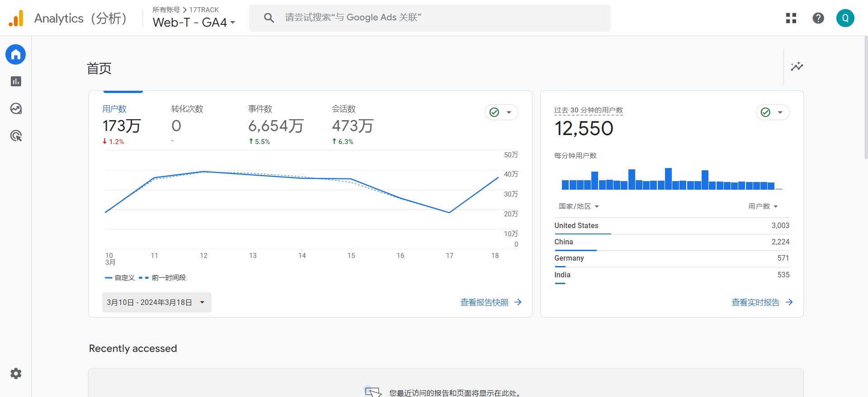Select the 会话数 metric tab
Screen dimensions: 868x397
[x=353, y=125]
